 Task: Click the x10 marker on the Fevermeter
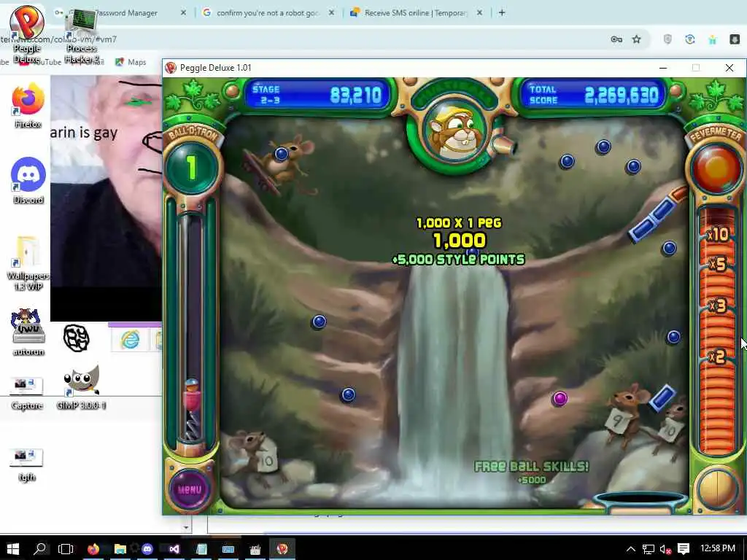[717, 234]
